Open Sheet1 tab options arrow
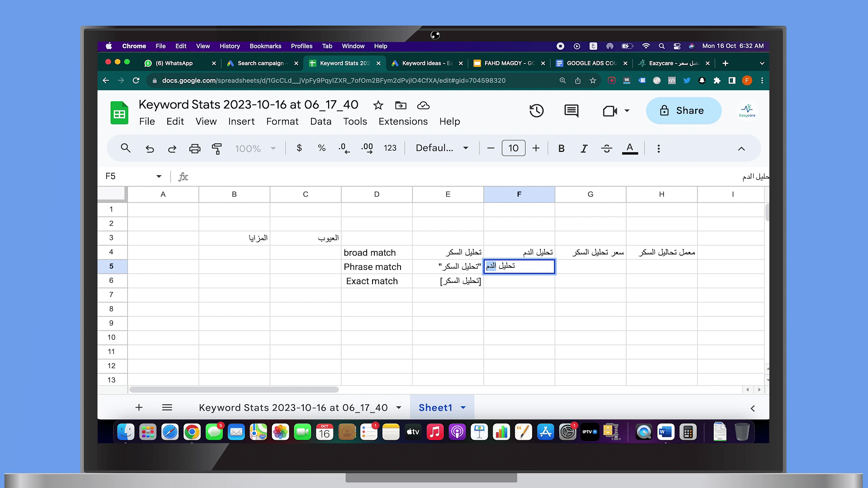The image size is (868, 488). point(463,408)
